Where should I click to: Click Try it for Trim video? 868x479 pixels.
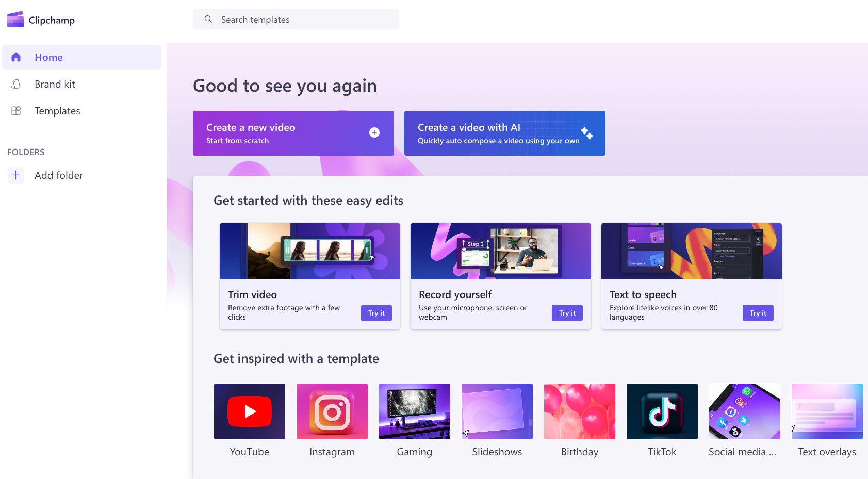coord(376,313)
